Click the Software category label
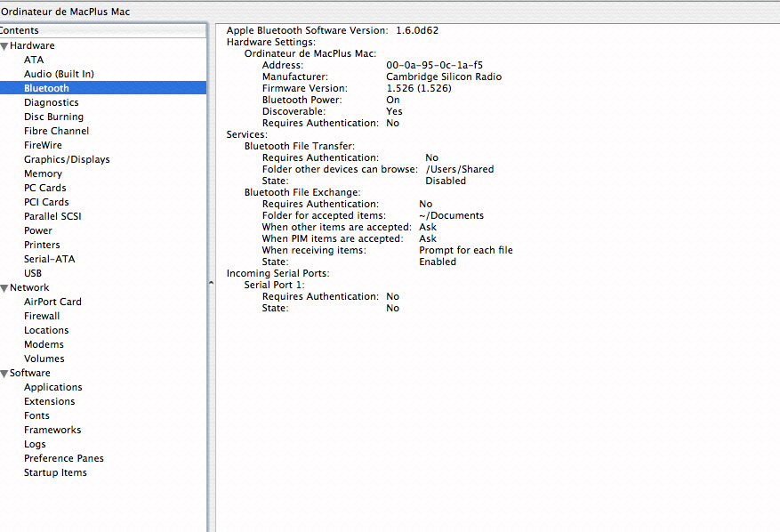Screen dimensions: 780x532 click(x=30, y=373)
